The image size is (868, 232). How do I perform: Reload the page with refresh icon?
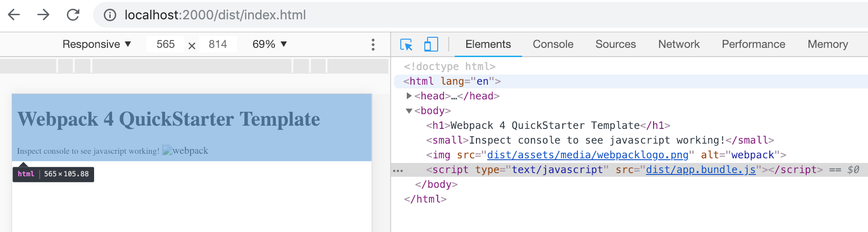73,15
